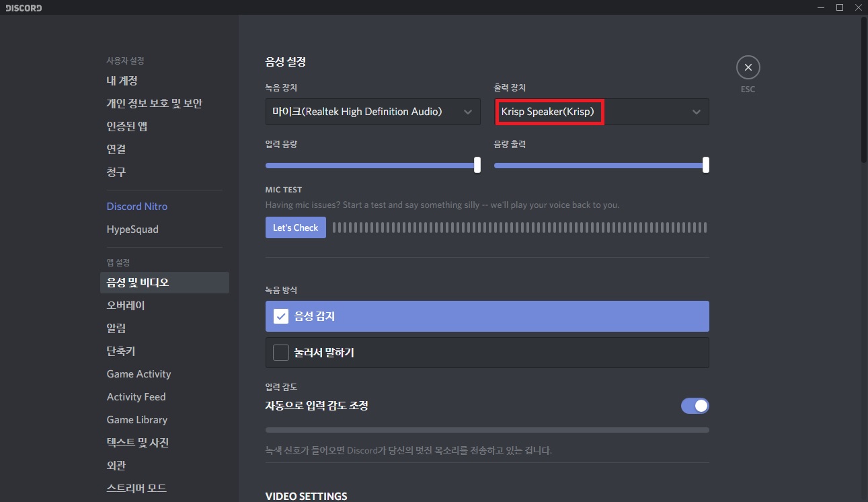The width and height of the screenshot is (868, 502).
Task: Tick the 눌러서 말하기 checkbox
Action: (x=281, y=353)
